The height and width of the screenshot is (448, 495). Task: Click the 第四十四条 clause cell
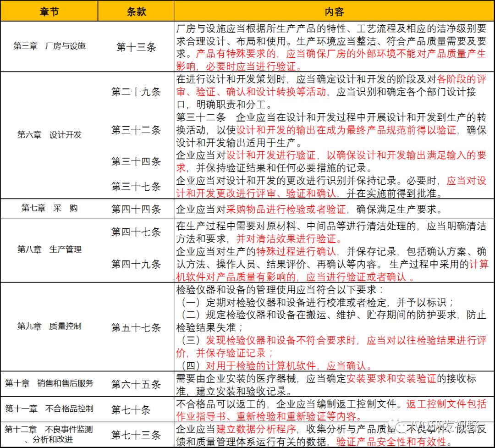click(x=136, y=210)
